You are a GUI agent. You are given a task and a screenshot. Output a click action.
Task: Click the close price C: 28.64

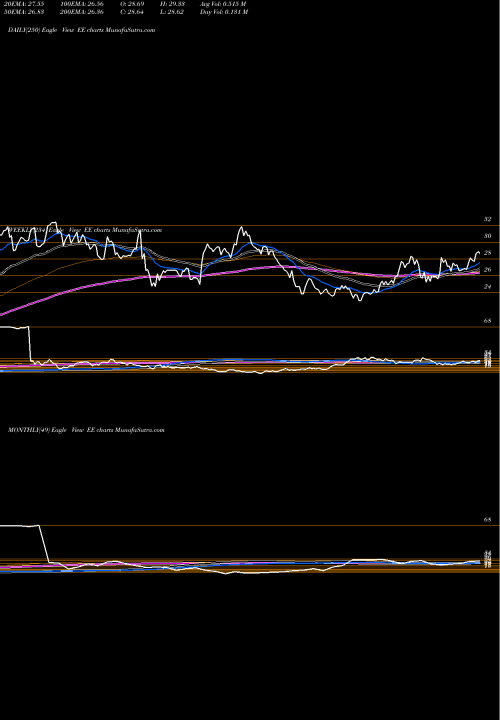pos(132,12)
